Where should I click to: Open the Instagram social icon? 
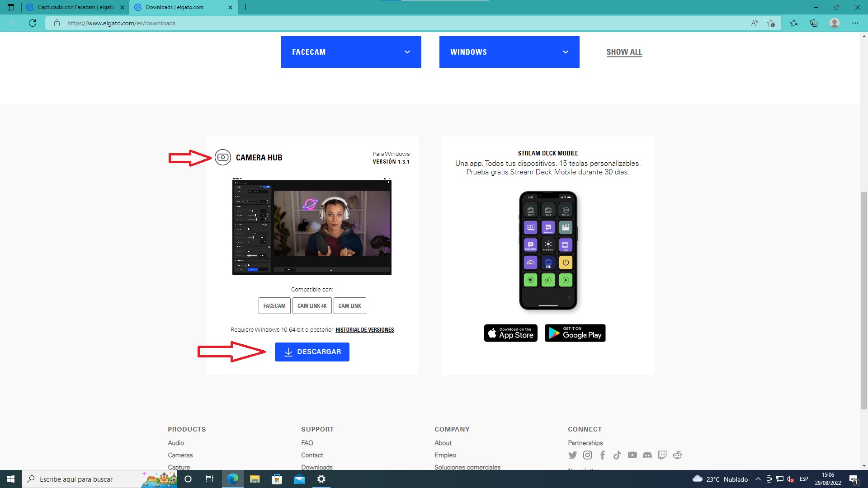point(588,455)
